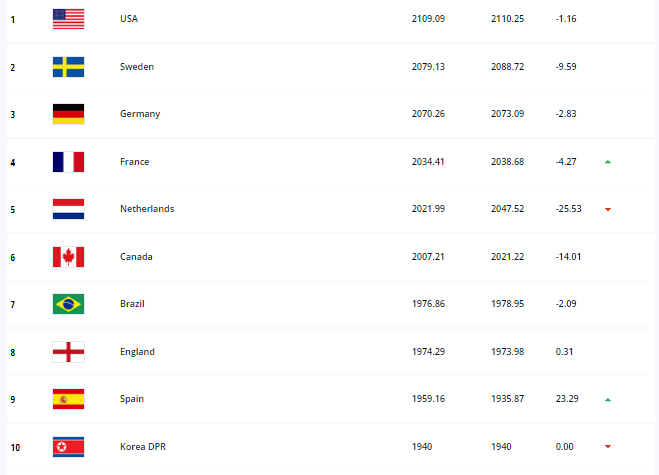
Task: Open the England team name
Action: (x=137, y=351)
